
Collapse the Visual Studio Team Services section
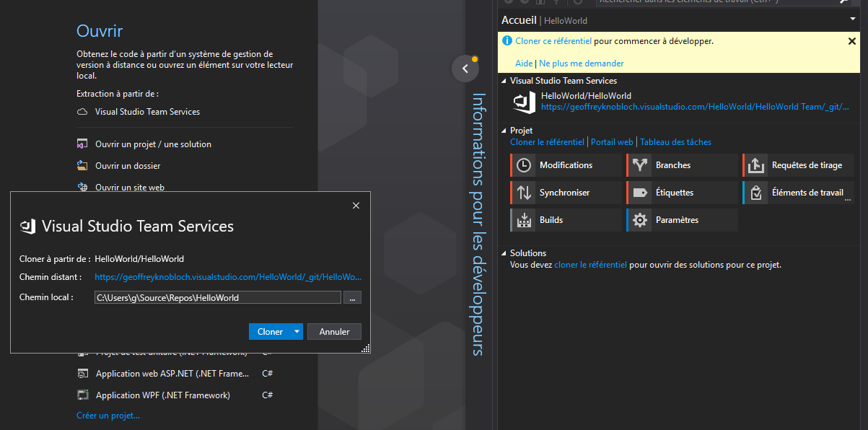[x=504, y=81]
